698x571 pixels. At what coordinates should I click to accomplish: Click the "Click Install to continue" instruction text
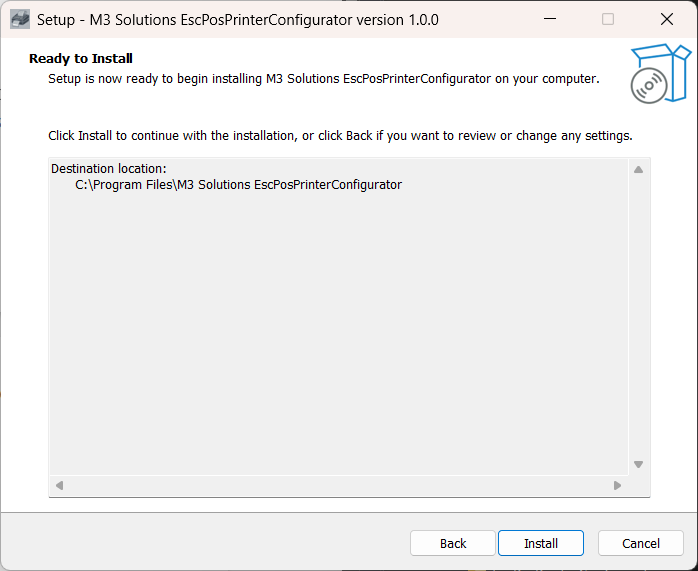pyautogui.click(x=340, y=135)
